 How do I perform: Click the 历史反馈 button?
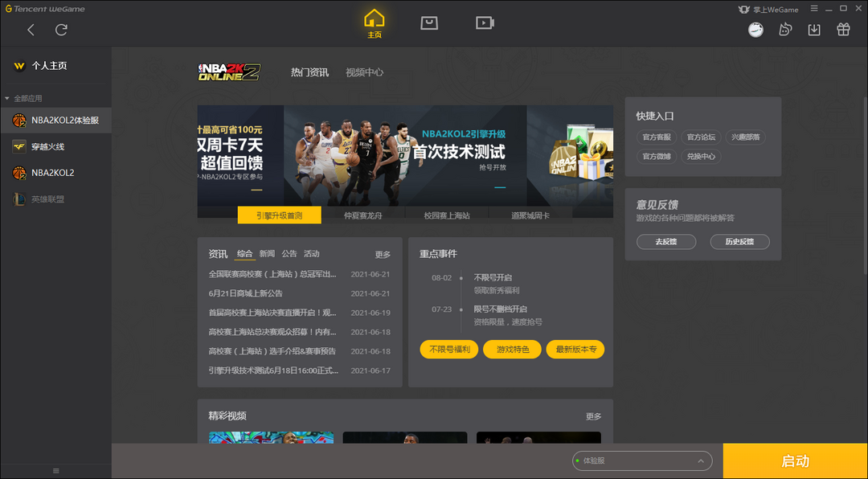[x=739, y=242]
